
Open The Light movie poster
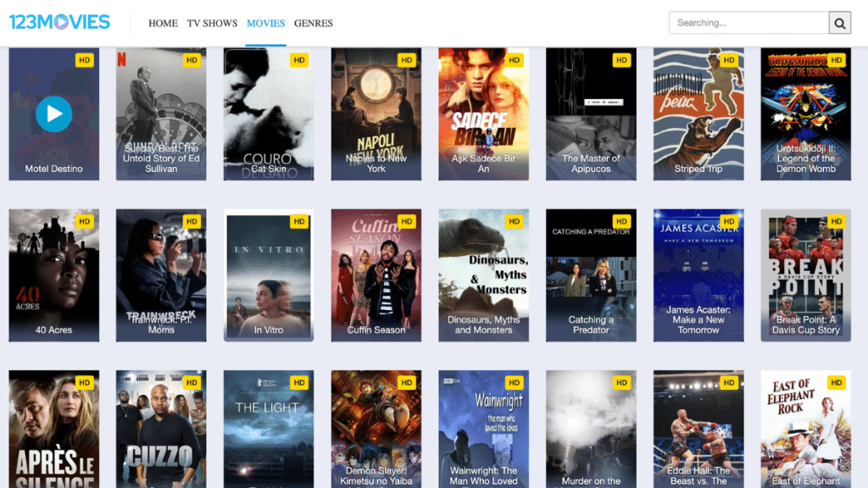(x=269, y=430)
